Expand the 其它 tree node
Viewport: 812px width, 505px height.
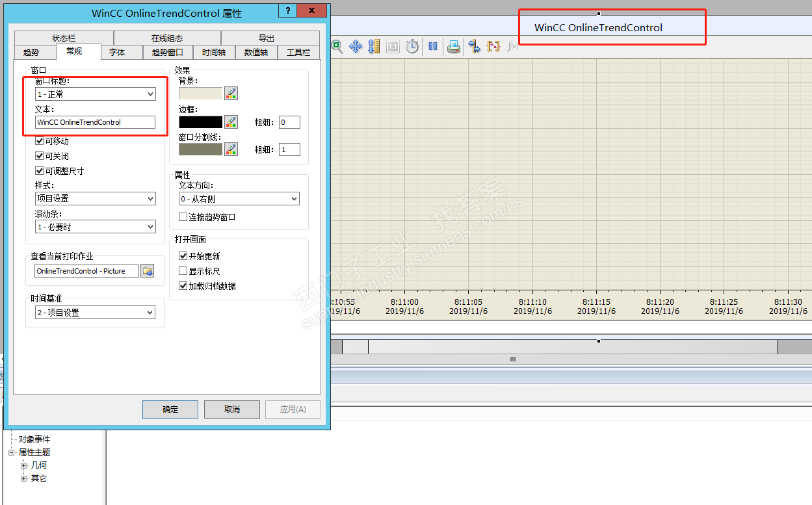point(24,478)
